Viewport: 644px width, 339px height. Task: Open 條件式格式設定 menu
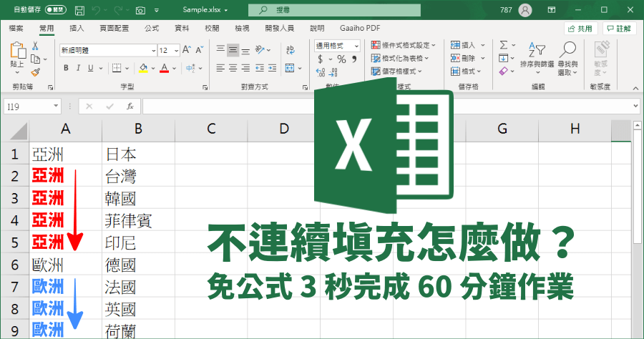coord(403,45)
